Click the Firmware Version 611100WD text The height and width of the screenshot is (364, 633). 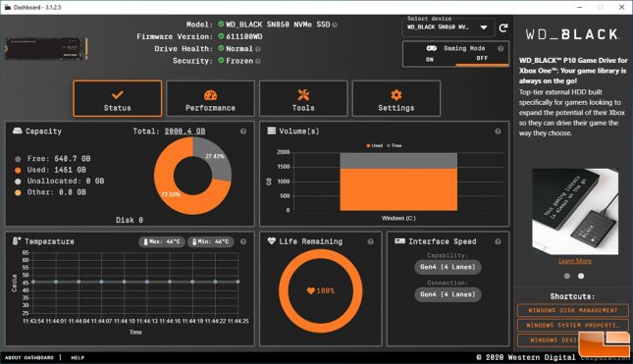243,36
